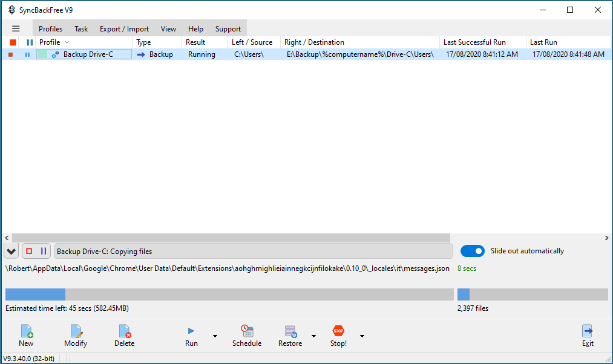Open the Support menu
Screen dimensions: 613x364
pyautogui.click(x=228, y=29)
